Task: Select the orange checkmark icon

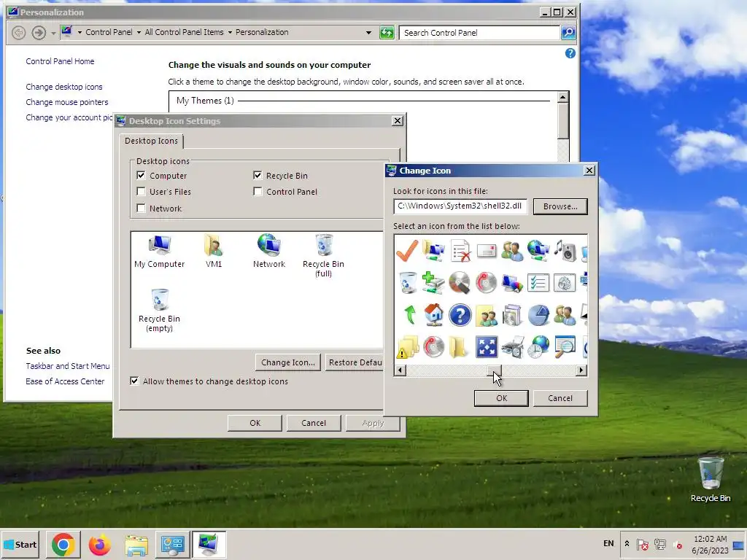Action: [407, 251]
